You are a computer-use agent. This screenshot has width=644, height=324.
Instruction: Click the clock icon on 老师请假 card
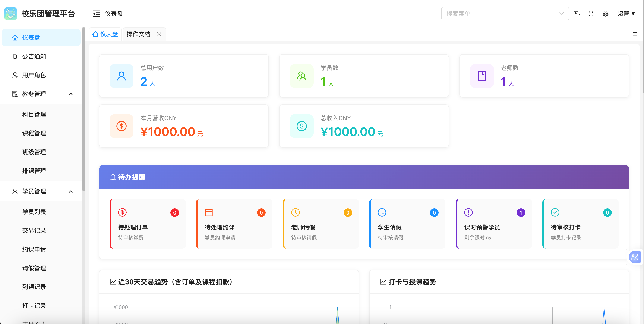pos(296,212)
